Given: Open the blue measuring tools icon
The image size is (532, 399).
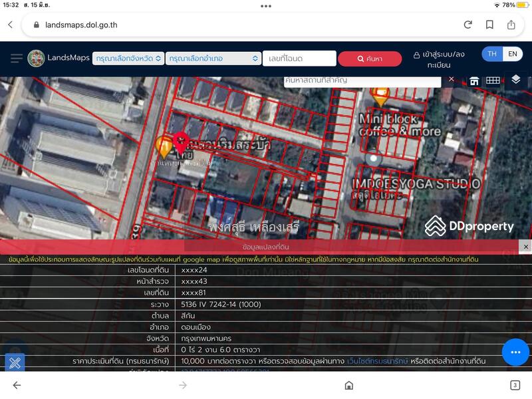Looking at the screenshot, I should (15, 363).
